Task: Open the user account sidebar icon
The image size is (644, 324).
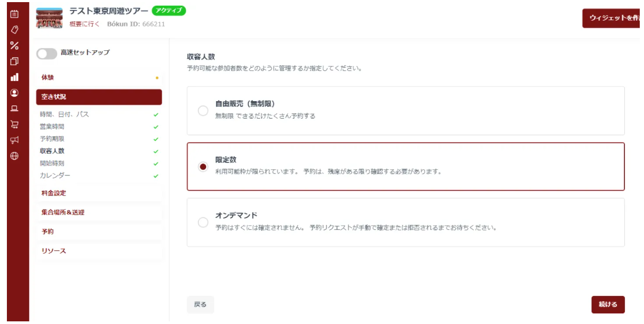Action: pyautogui.click(x=14, y=92)
